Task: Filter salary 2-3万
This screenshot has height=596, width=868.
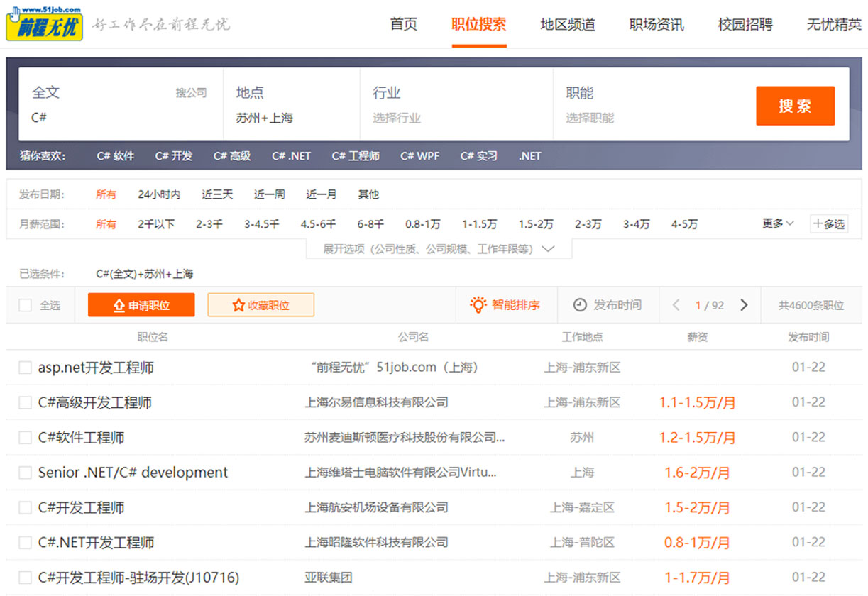Action: pyautogui.click(x=588, y=224)
